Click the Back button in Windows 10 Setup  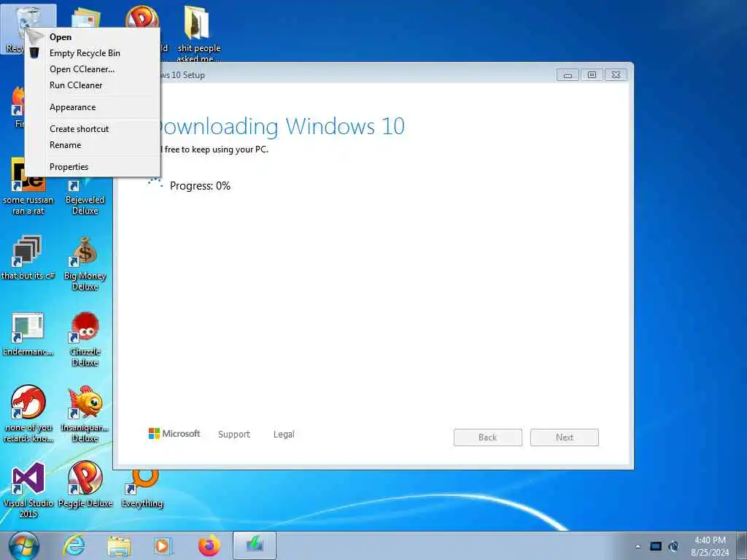[x=487, y=437]
